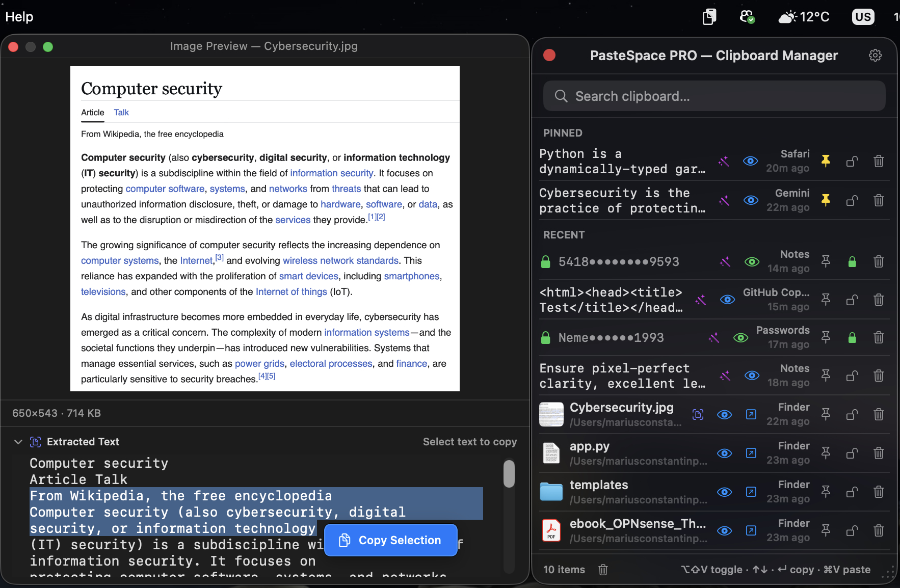Preview the GitHub Copilot HTML snippet
900x588 pixels.
click(x=727, y=300)
